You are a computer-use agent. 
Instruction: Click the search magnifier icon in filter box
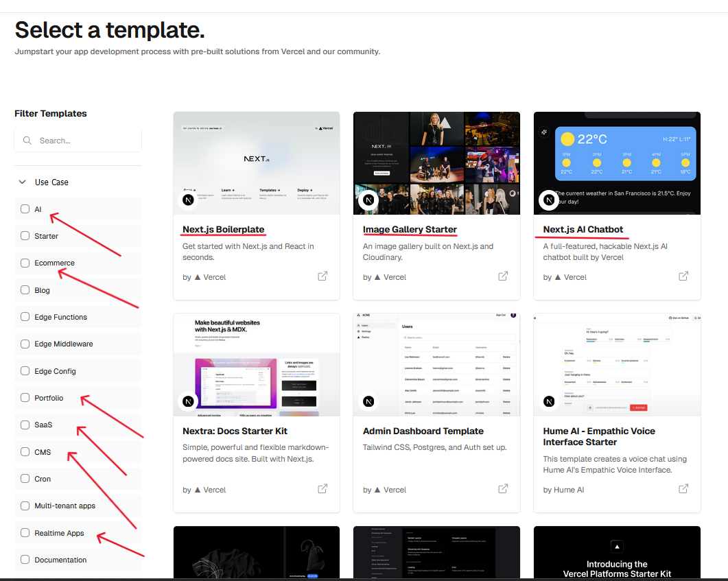point(27,140)
